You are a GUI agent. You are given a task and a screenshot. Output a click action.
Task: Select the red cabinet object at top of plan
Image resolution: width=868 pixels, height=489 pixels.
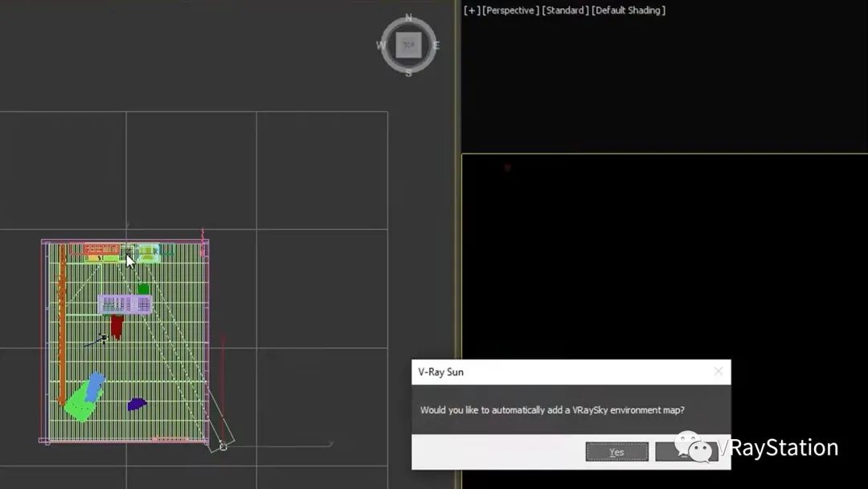click(x=101, y=249)
